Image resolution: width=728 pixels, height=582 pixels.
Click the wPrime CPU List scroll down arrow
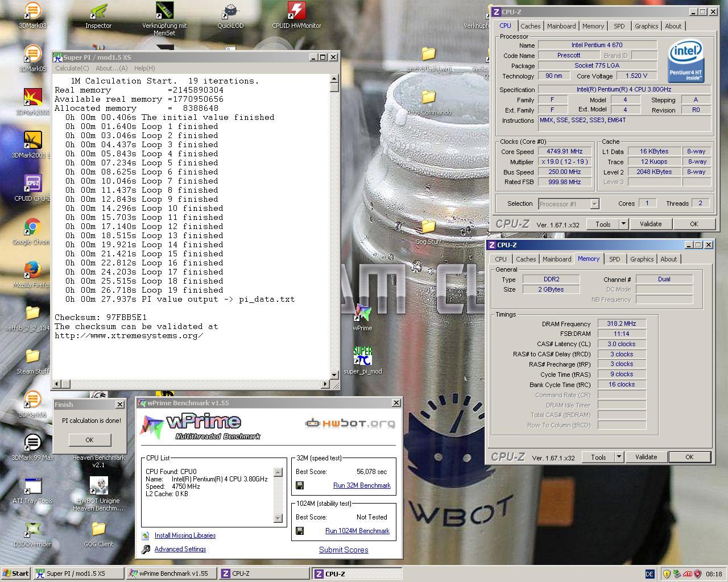[x=278, y=518]
